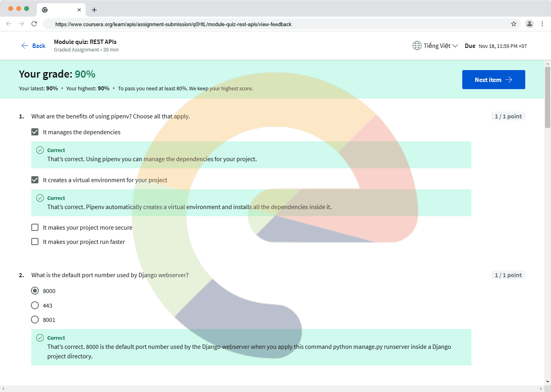Click the green correct checkmark under dependencies answer
551x392 pixels.
40,150
